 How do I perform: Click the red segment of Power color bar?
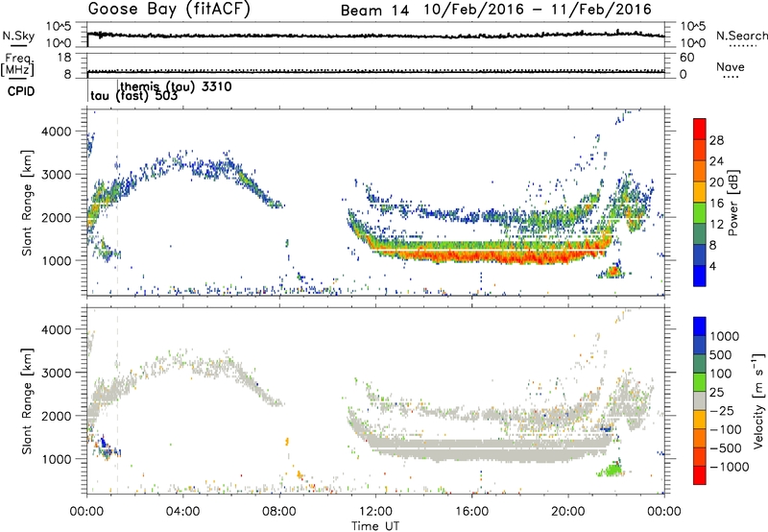click(700, 129)
